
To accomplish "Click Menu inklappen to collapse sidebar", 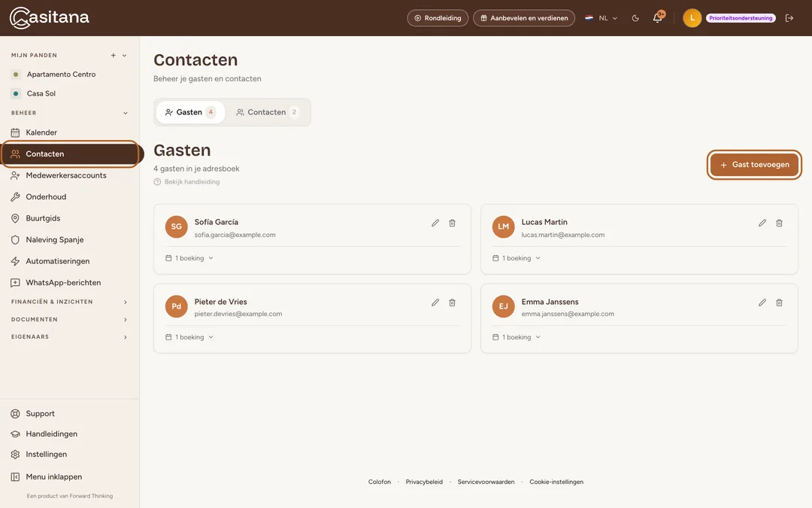I will 69,477.
